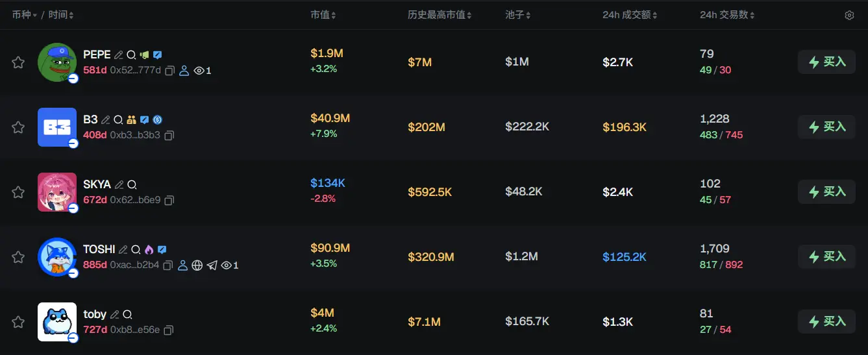Image resolution: width=868 pixels, height=355 pixels.
Task: Copy the PEPE contract address
Action: pyautogui.click(x=169, y=71)
